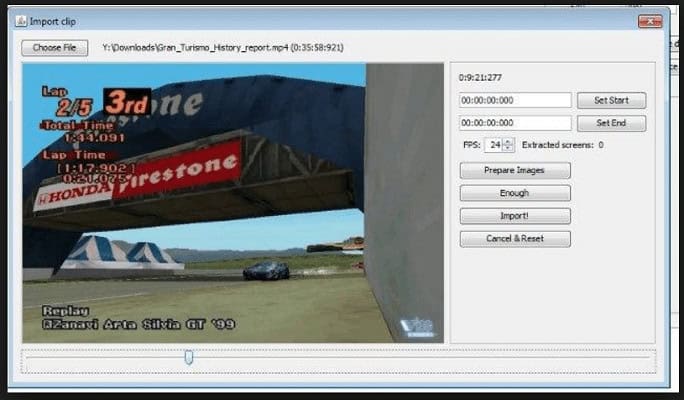Click the Enough button
The height and width of the screenshot is (400, 684).
click(x=515, y=193)
